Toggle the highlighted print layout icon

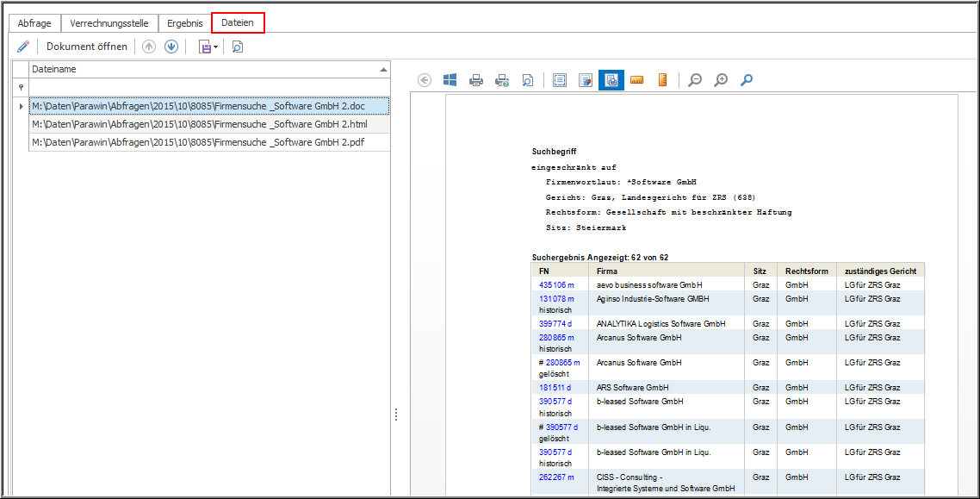pyautogui.click(x=611, y=80)
